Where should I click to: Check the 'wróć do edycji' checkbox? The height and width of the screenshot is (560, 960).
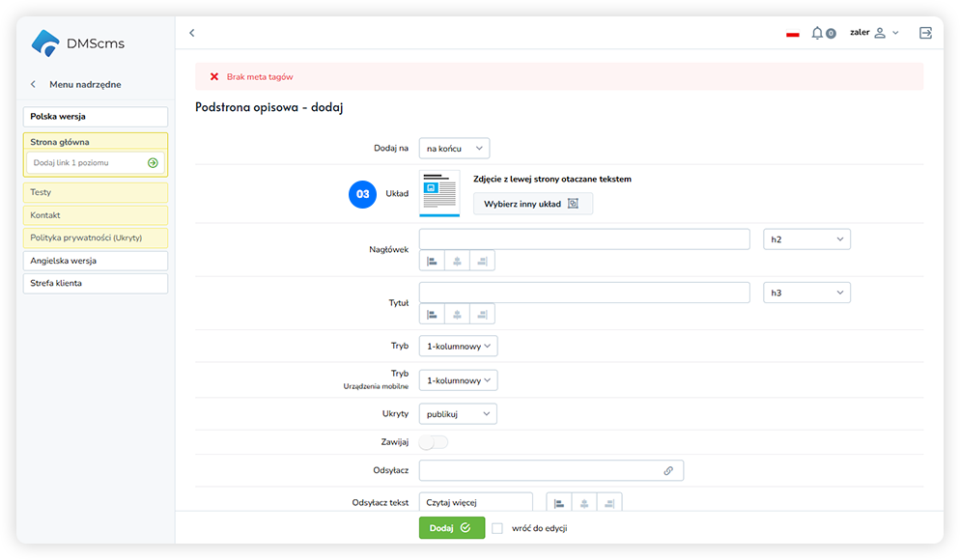point(497,528)
